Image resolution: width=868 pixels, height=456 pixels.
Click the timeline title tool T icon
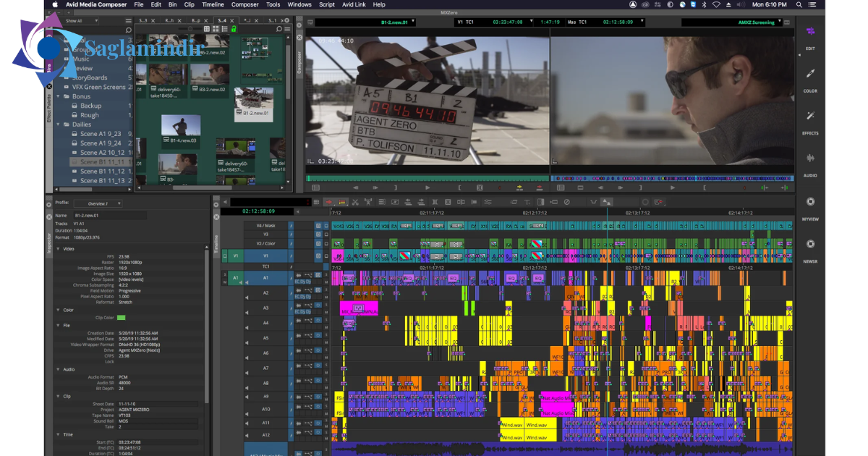[x=527, y=201]
